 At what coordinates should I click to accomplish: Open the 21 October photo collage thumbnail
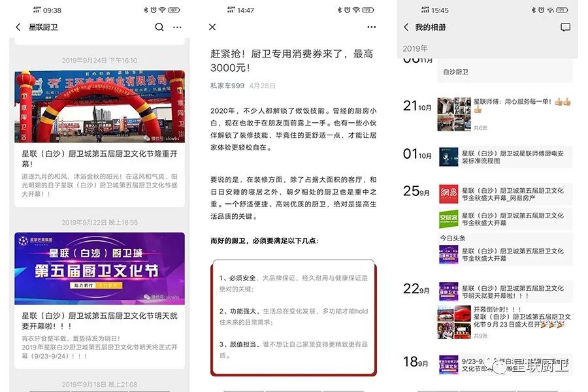click(x=454, y=114)
